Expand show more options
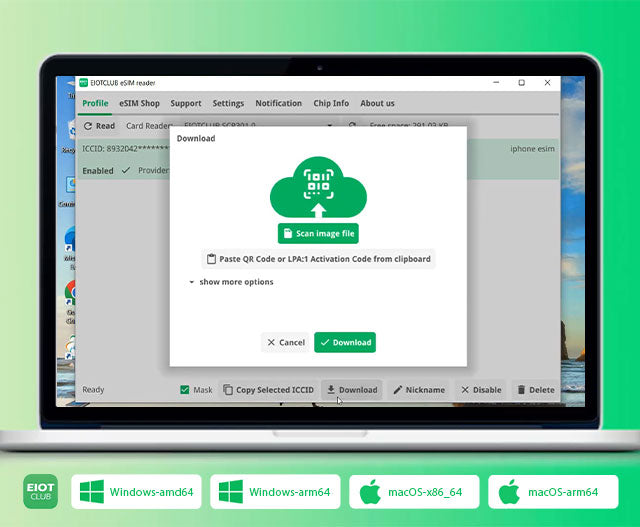This screenshot has width=640, height=527. click(231, 282)
